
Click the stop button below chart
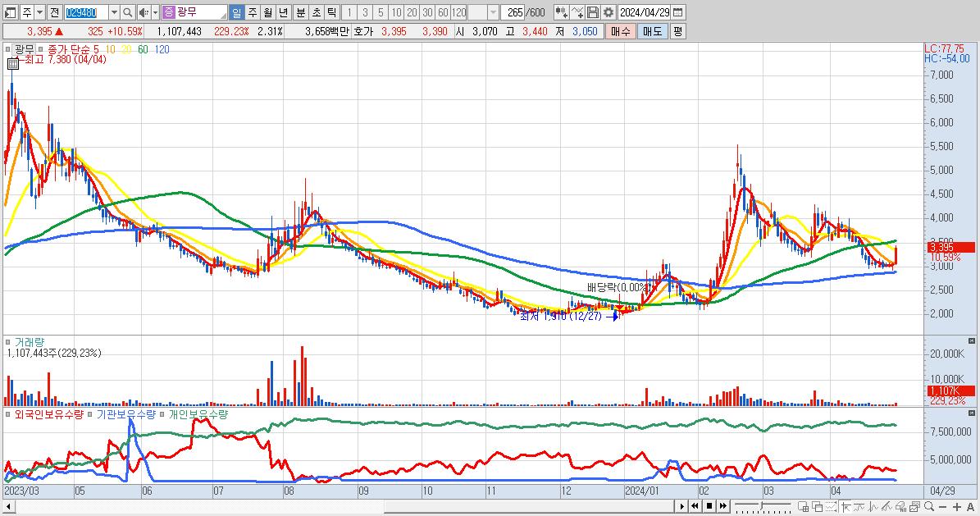click(x=709, y=506)
